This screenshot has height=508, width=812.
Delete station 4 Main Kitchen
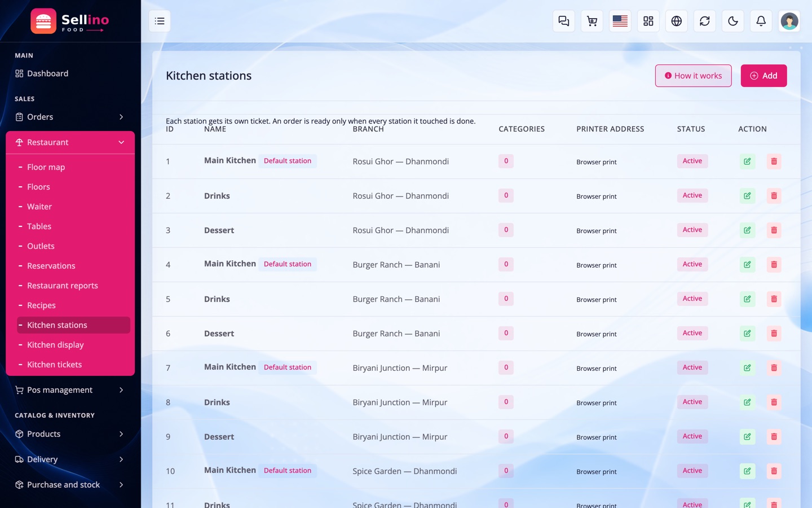(774, 265)
